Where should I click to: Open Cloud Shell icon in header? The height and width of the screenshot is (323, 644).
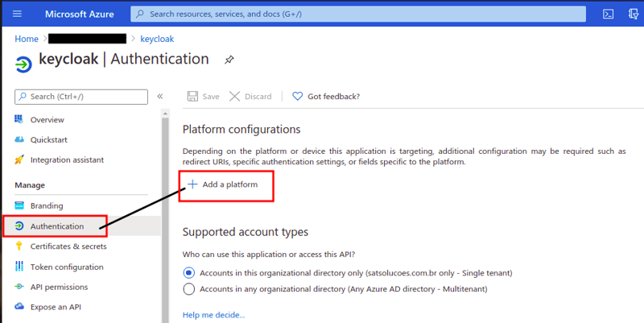609,14
